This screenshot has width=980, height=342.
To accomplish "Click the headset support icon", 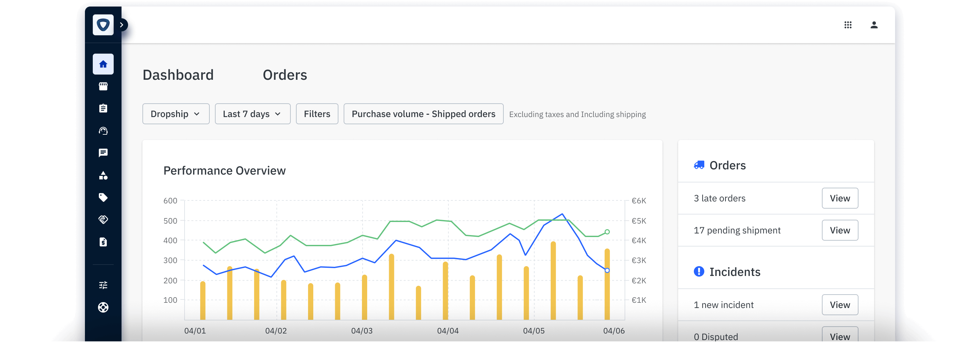I will tap(103, 131).
